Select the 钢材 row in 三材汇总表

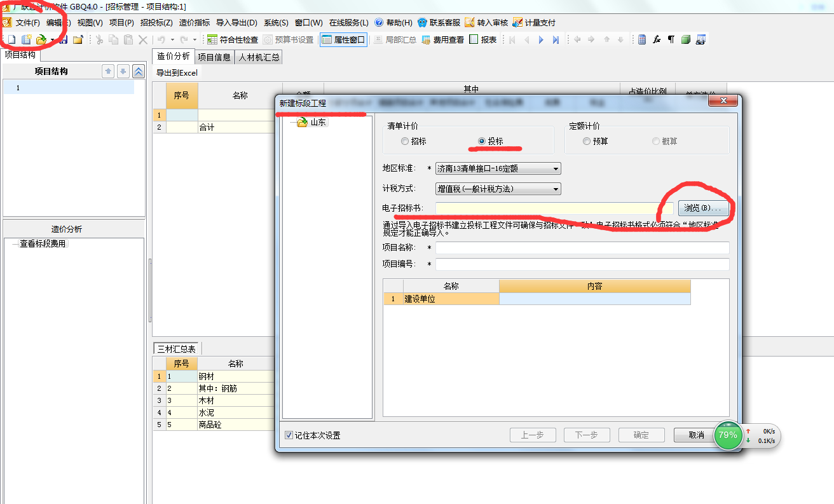214,376
